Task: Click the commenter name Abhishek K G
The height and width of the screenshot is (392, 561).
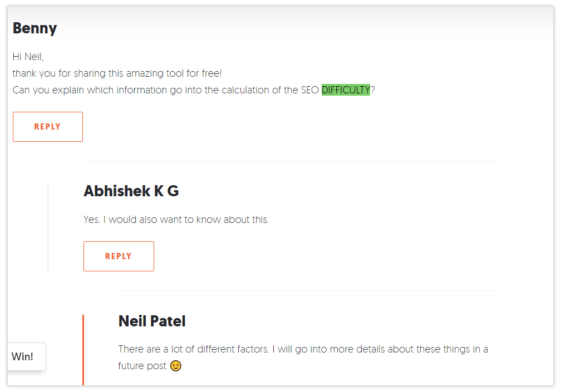Action: coord(131,191)
